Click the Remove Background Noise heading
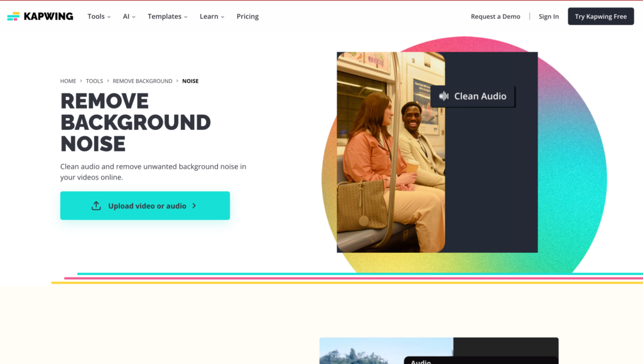 pos(136,122)
